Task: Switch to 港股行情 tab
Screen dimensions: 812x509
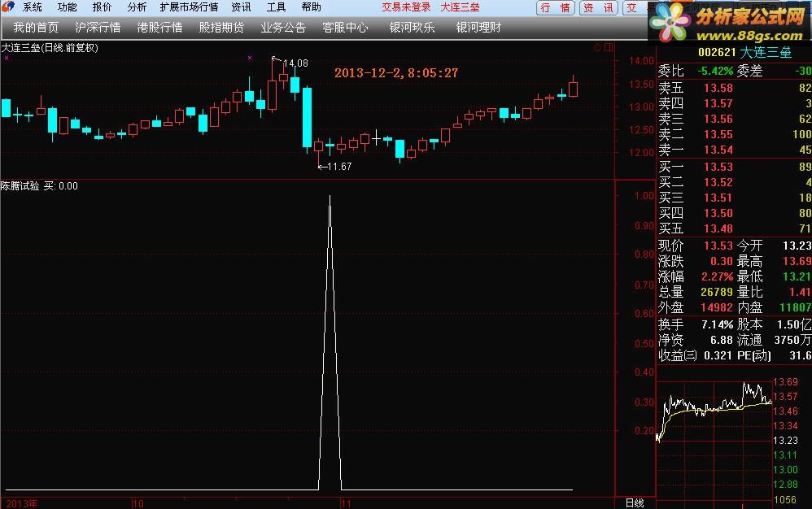Action: [159, 28]
